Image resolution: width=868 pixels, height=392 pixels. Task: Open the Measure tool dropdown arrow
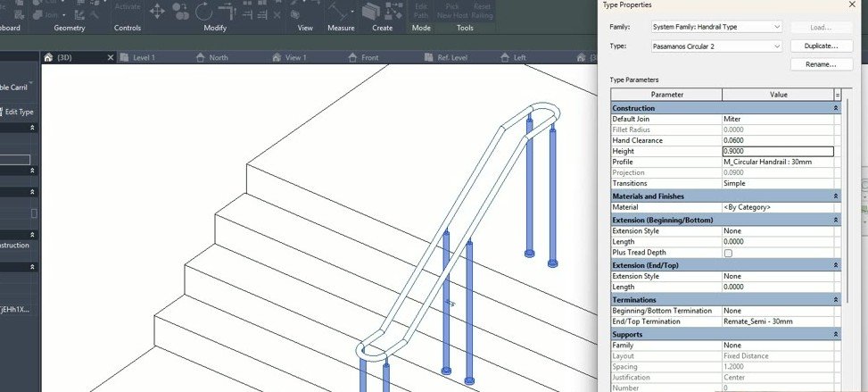[352, 11]
